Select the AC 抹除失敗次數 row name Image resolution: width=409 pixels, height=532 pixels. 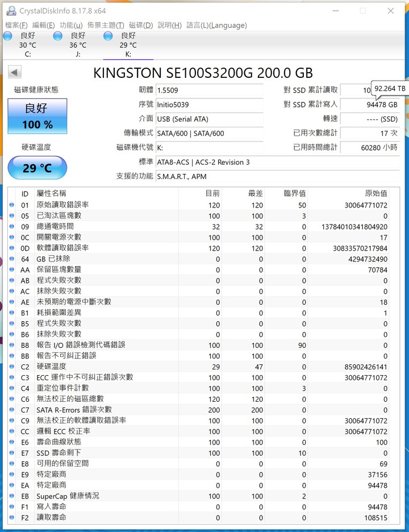pos(59,291)
